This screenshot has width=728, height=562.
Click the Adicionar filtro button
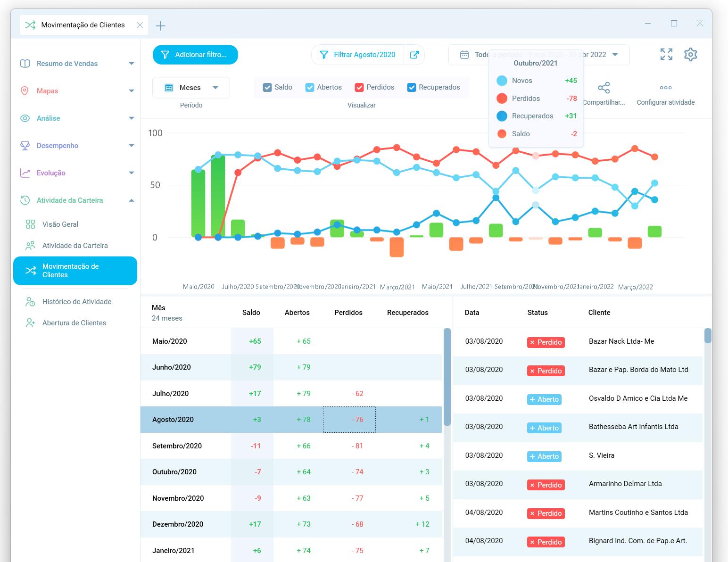tap(195, 55)
